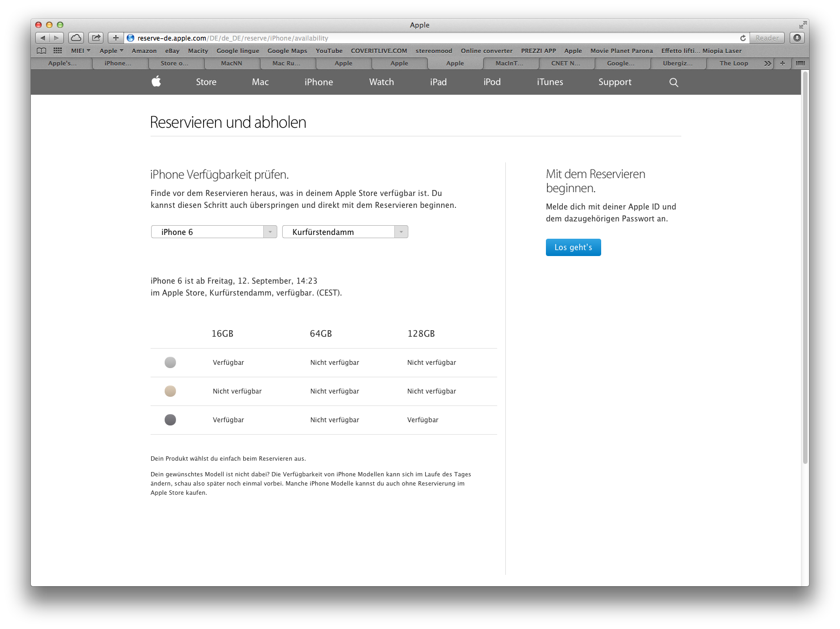Open the Macity bookmark

pyautogui.click(x=198, y=51)
